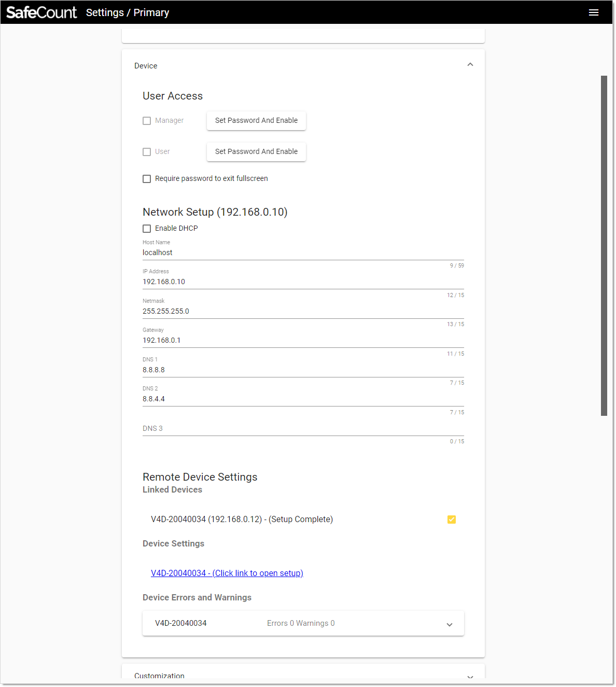Viewport: 616px width, 687px height.
Task: Expand V4D-20040034 errors and warnings panel
Action: (450, 624)
